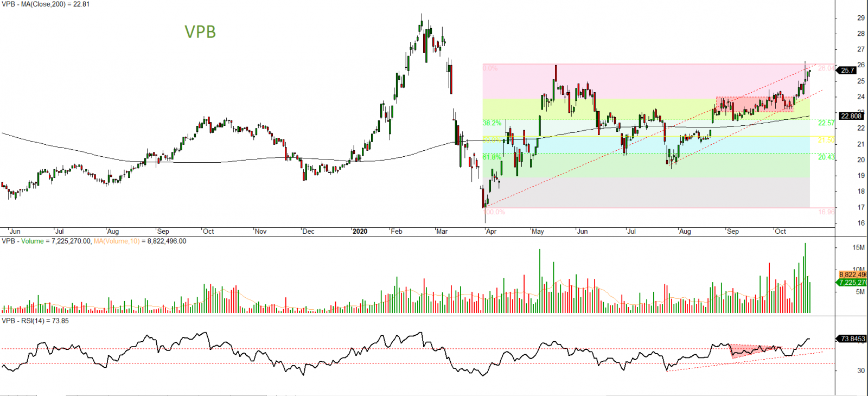Click the 15M volume axis label
This screenshot has width=868, height=396.
(x=858, y=248)
